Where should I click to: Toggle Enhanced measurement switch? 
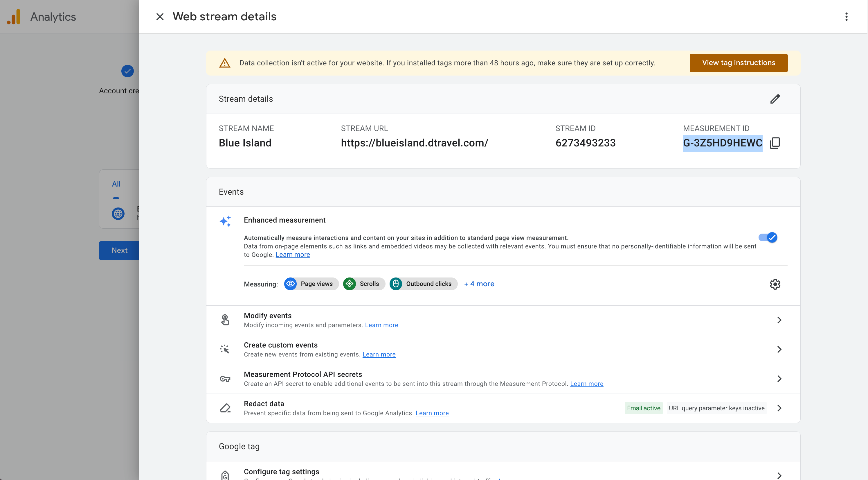pyautogui.click(x=768, y=237)
